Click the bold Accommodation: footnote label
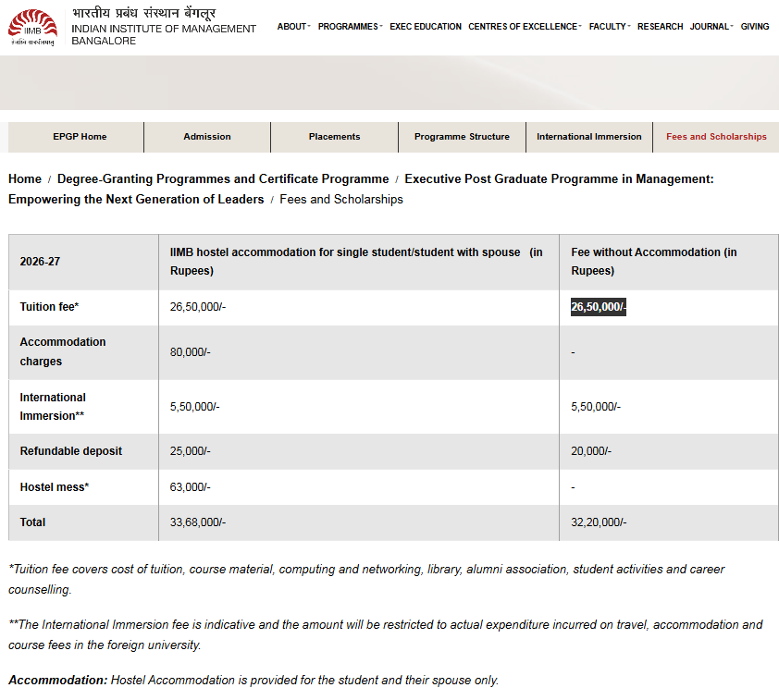779x700 pixels. click(57, 681)
